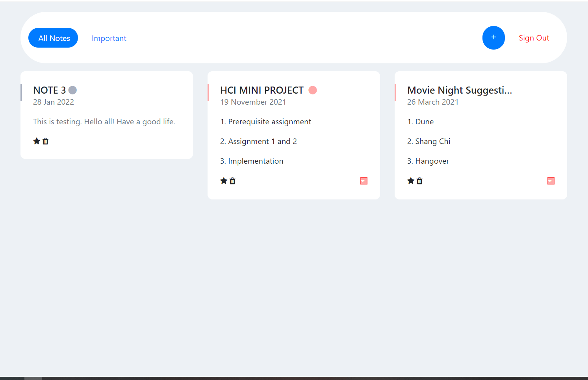Collapse the red dropdown on Movie Night card

coord(550,181)
